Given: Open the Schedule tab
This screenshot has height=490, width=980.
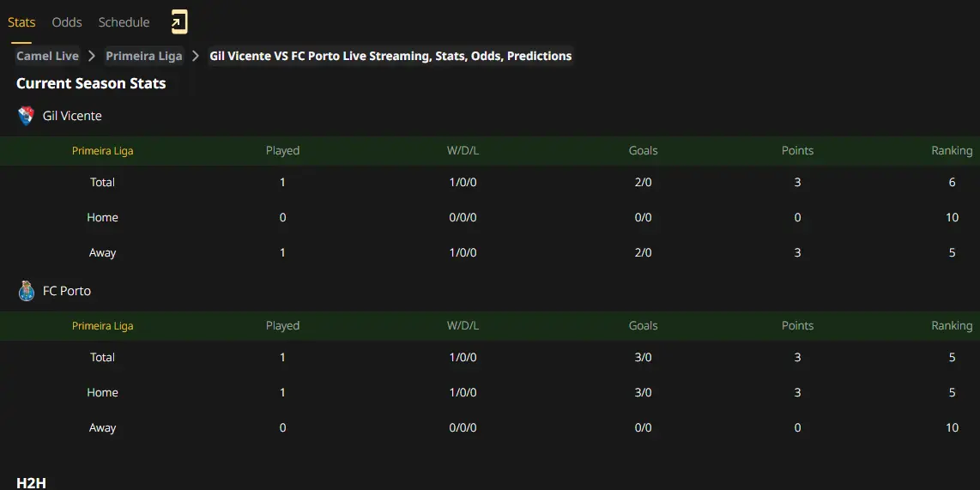Looking at the screenshot, I should [124, 22].
